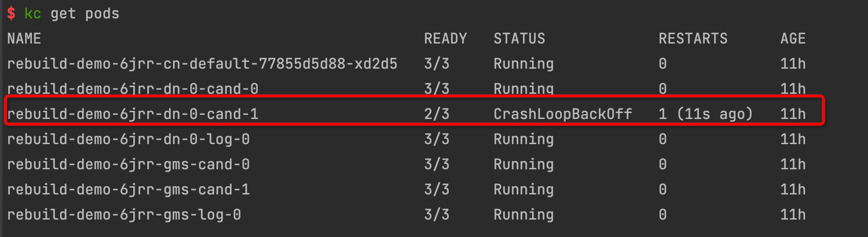Click the NAME column header
Image resolution: width=868 pixels, height=237 pixels.
(x=24, y=39)
